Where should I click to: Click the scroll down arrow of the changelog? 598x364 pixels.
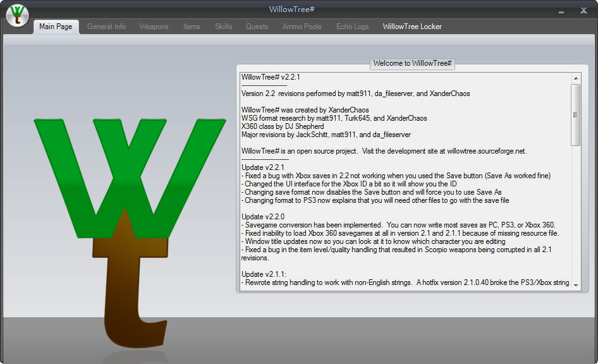pyautogui.click(x=575, y=285)
